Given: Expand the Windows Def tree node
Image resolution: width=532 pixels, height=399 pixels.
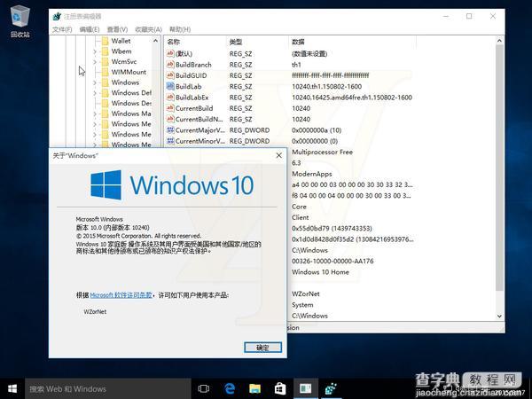Looking at the screenshot, I should click(x=95, y=93).
